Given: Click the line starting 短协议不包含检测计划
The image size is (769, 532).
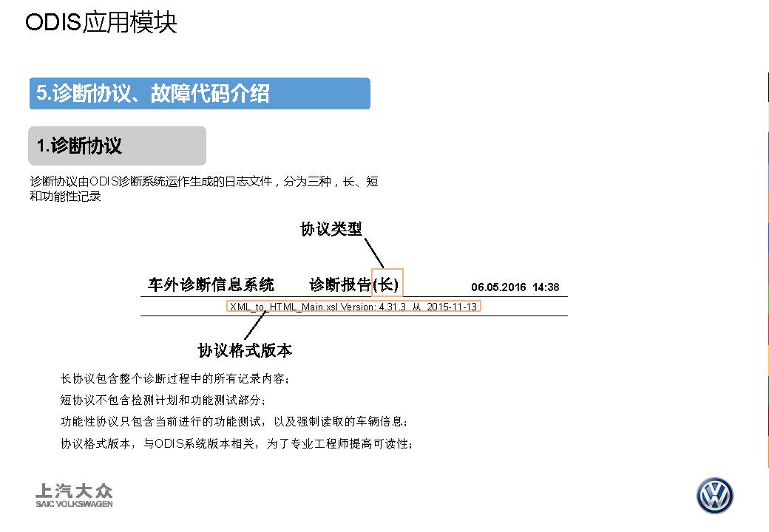Looking at the screenshot, I should 163,400.
